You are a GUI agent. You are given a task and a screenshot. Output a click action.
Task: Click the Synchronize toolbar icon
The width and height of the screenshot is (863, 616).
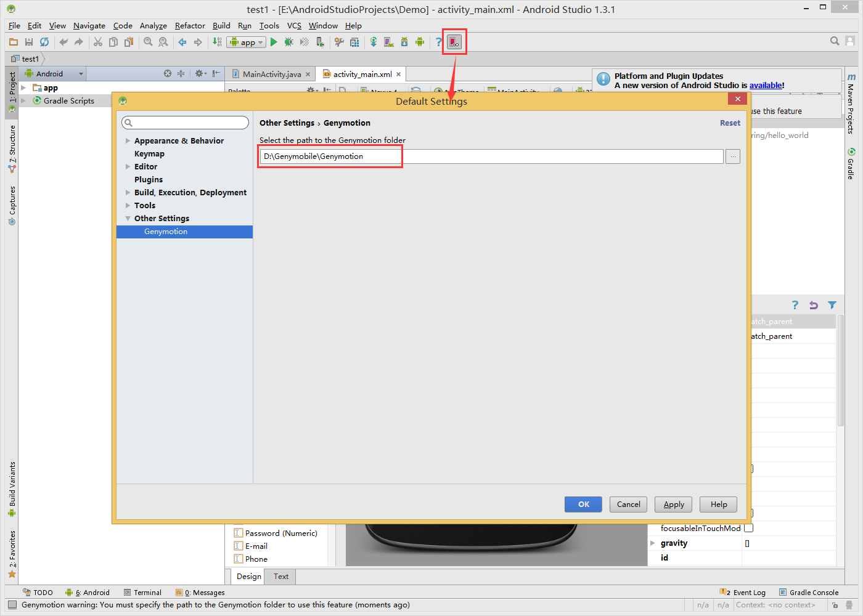tap(44, 42)
